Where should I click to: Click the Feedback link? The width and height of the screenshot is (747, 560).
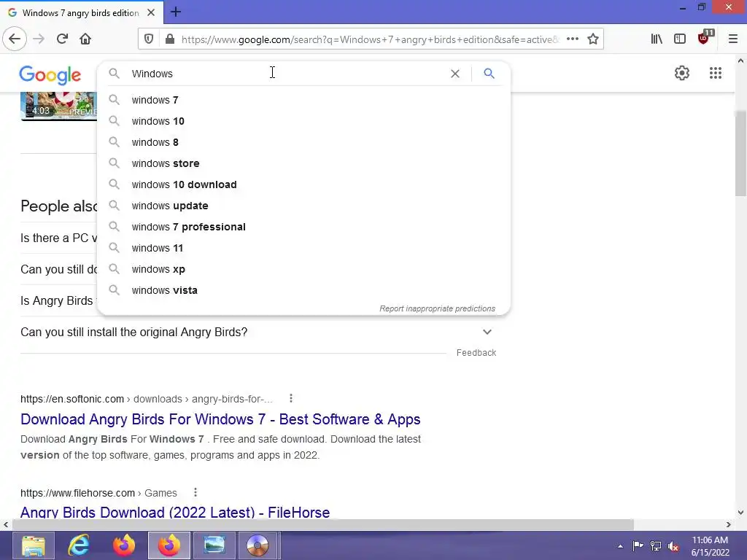(476, 353)
